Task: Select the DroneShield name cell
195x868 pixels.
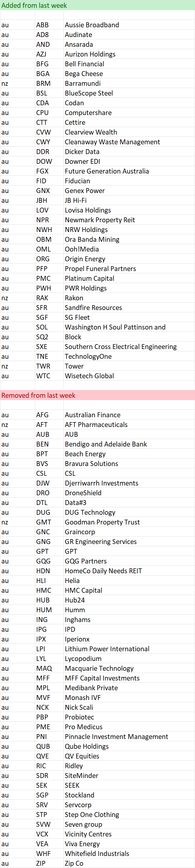Action: 129,493
